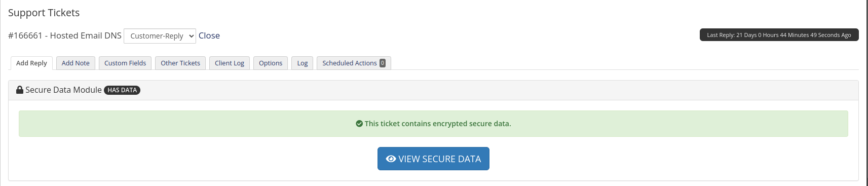
Task: Open the Customer-Reply status dropdown
Action: click(x=160, y=36)
